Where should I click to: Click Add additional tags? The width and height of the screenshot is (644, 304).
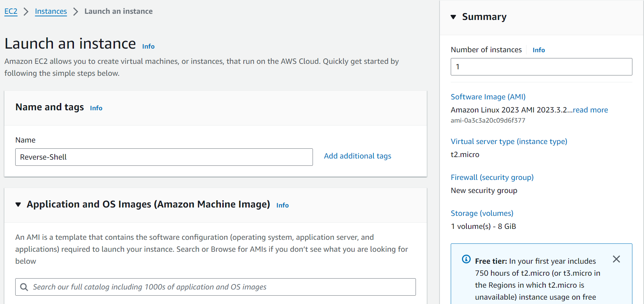click(x=357, y=156)
